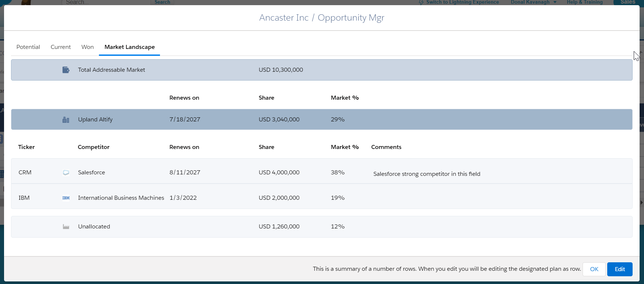
Task: Click the USD 3,040,000 share value
Action: 279,120
